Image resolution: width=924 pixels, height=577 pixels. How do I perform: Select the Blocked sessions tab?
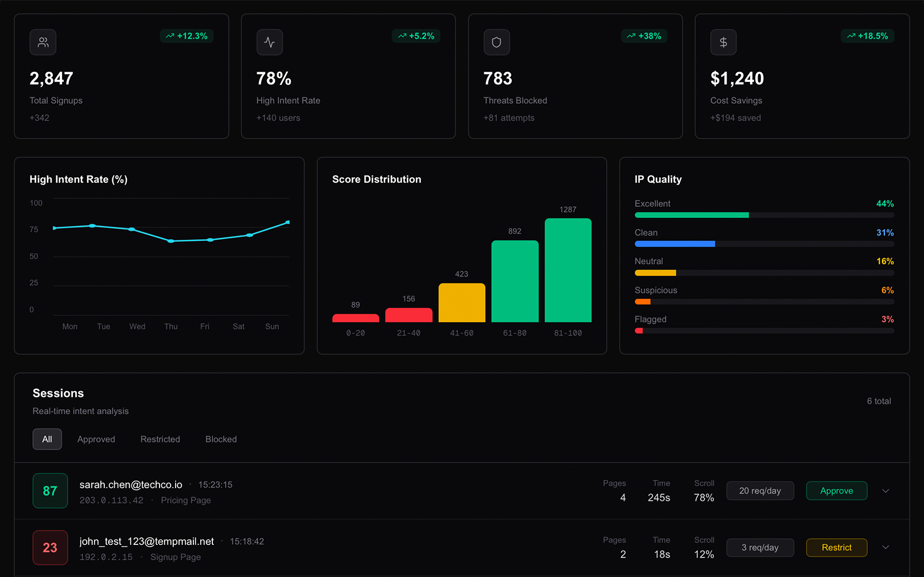pos(220,439)
